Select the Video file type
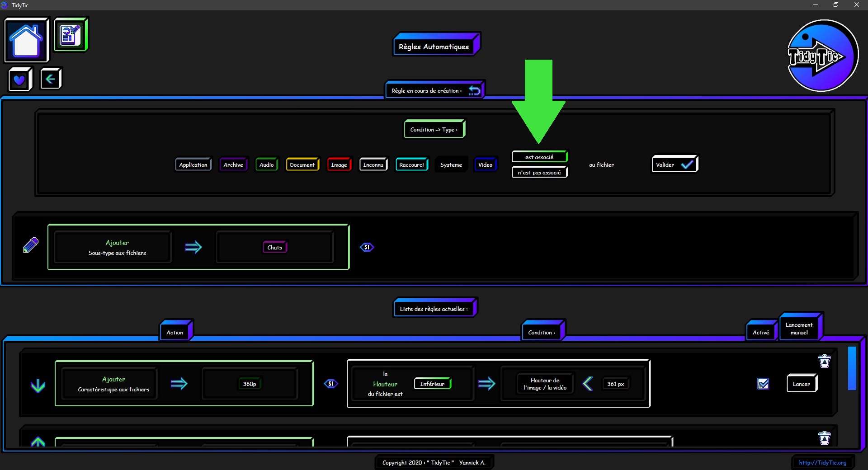The height and width of the screenshot is (470, 868). 485,165
